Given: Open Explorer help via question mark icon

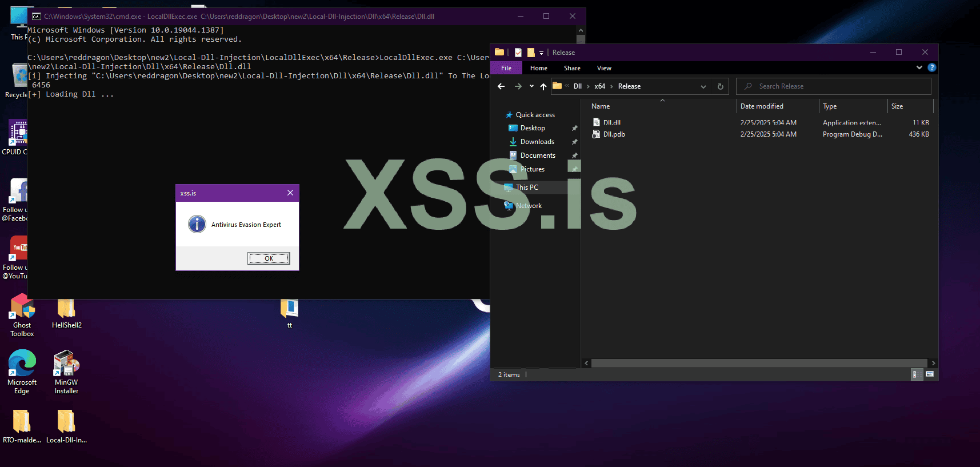Looking at the screenshot, I should coord(932,67).
